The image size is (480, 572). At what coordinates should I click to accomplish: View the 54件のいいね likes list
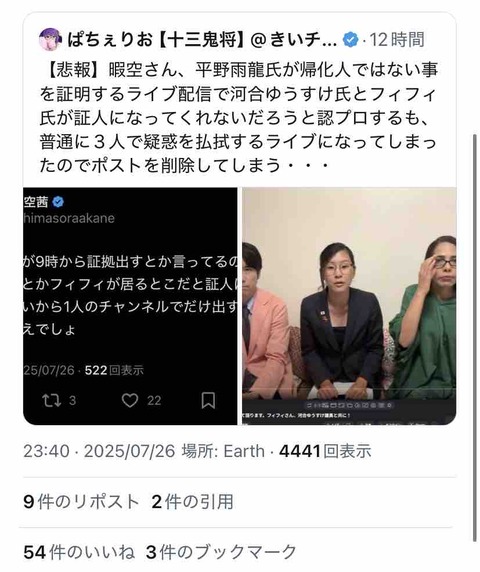tap(79, 552)
